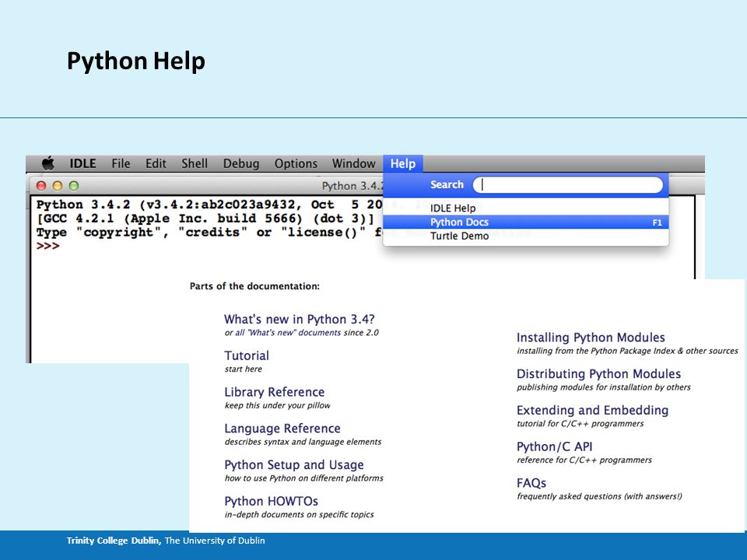The height and width of the screenshot is (560, 747).
Task: Click the >>> prompt in the shell
Action: pos(48,247)
